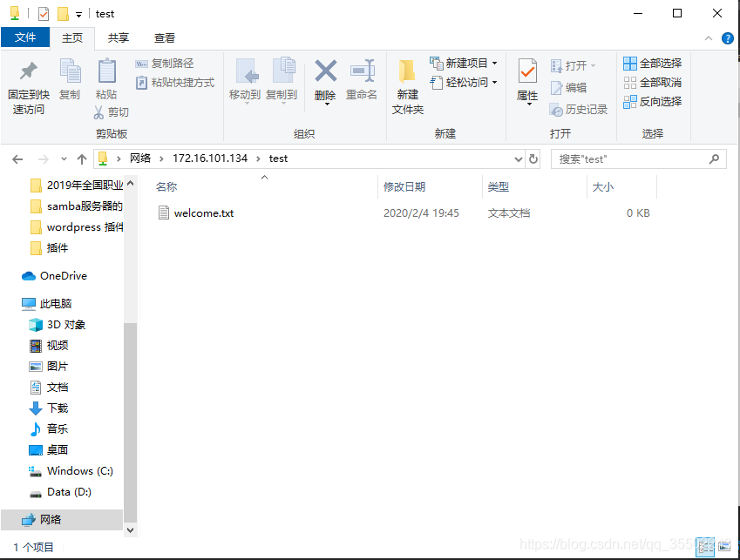Open Music (音乐) in sidebar
This screenshot has width=740, height=560.
pyautogui.click(x=49, y=429)
